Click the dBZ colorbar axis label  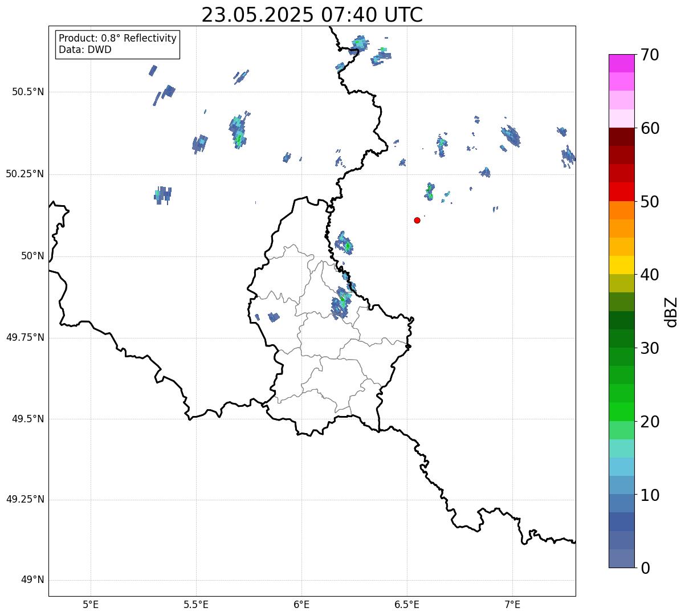671,312
